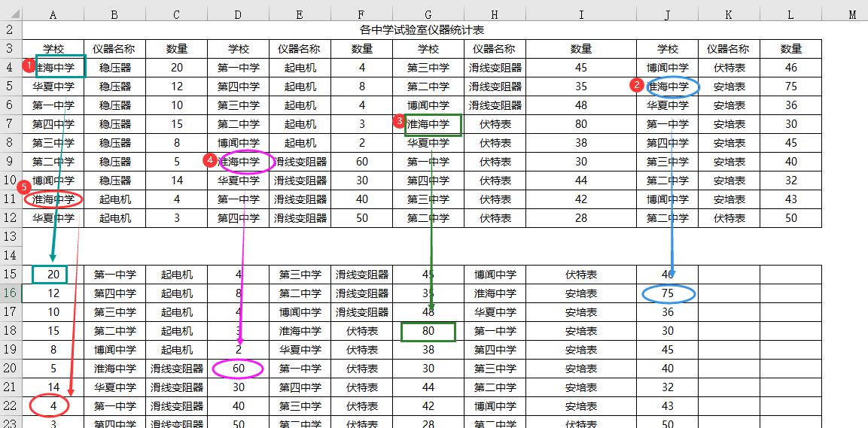Click cell B3 header 仪器名称
Screen dimensions: 868x428
(114, 49)
